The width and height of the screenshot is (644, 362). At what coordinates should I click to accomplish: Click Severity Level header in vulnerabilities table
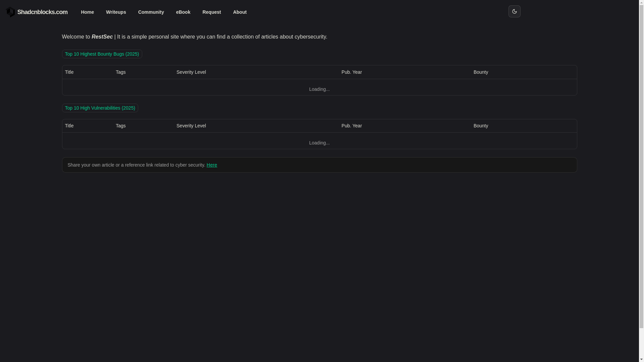click(191, 126)
